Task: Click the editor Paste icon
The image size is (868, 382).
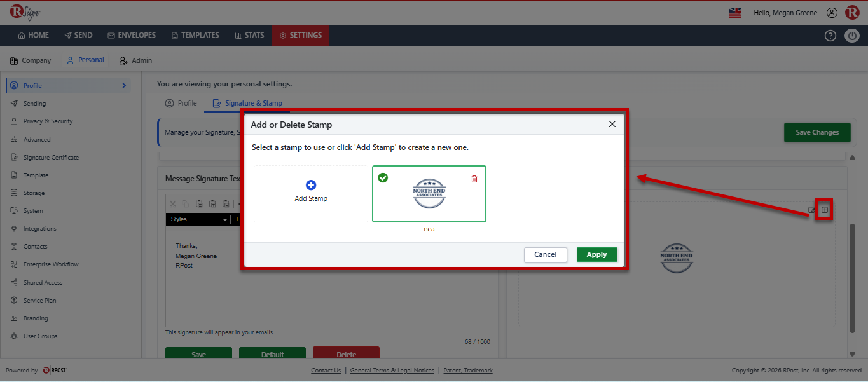Action: click(x=199, y=204)
